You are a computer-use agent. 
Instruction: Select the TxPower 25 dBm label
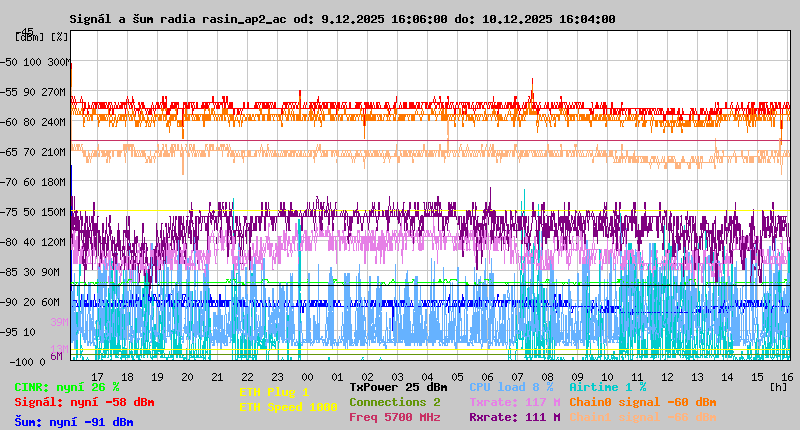click(398, 387)
